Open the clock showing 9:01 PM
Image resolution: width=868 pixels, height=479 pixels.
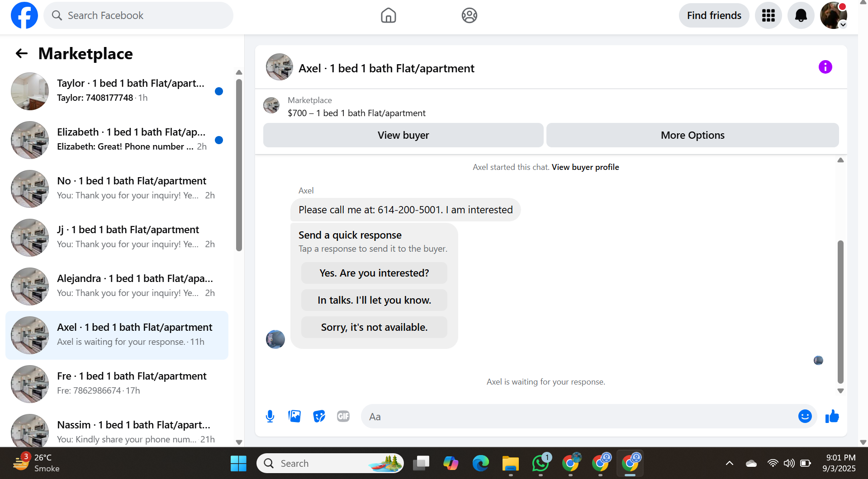click(x=840, y=463)
